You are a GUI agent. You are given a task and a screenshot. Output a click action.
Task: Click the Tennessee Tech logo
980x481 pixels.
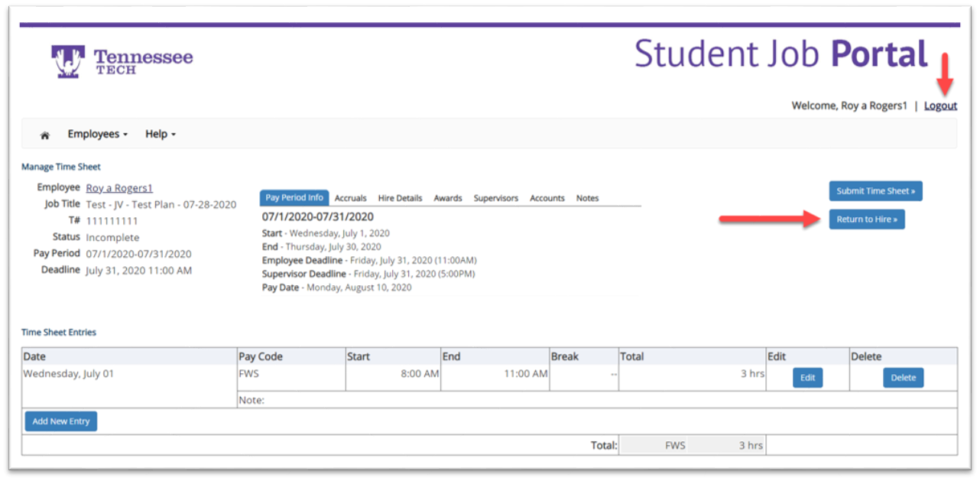[122, 62]
